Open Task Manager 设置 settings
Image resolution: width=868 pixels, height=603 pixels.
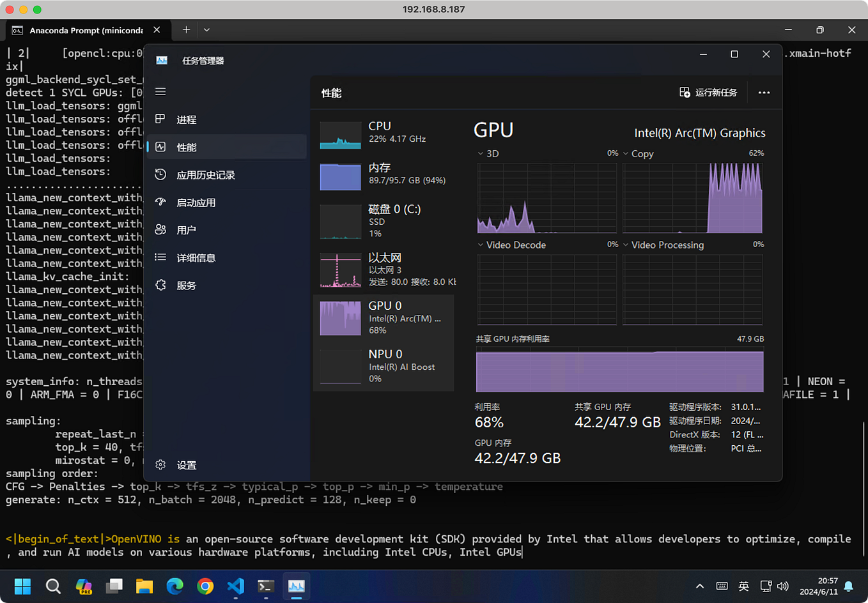point(186,464)
